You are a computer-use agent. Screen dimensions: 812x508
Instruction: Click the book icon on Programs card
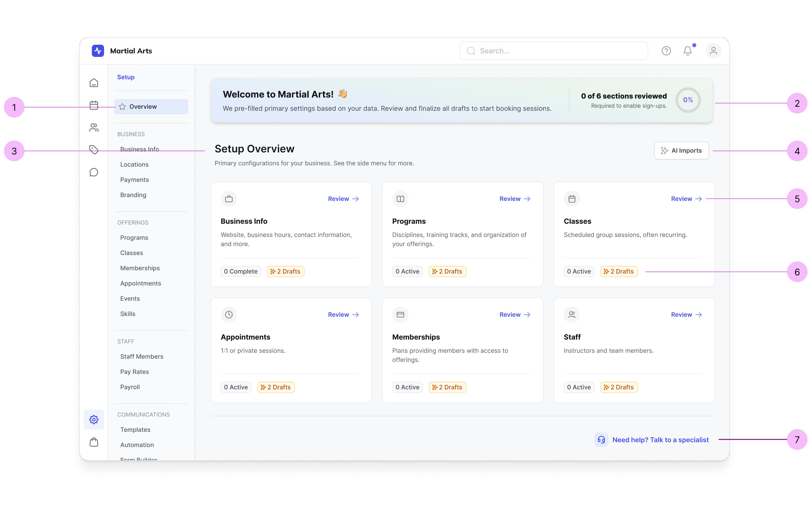click(400, 199)
